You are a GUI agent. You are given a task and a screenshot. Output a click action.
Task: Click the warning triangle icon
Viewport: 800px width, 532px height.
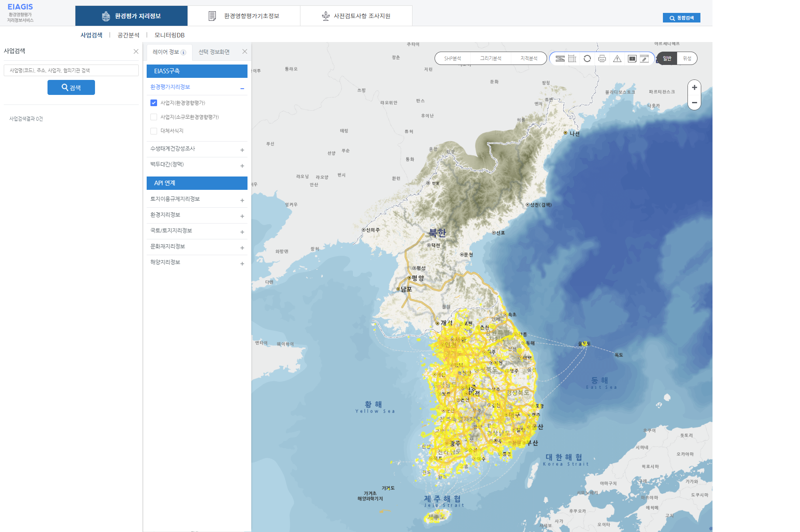pos(617,59)
